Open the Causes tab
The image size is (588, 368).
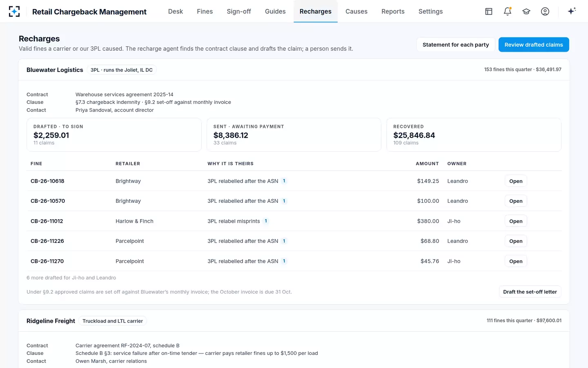coord(356,11)
